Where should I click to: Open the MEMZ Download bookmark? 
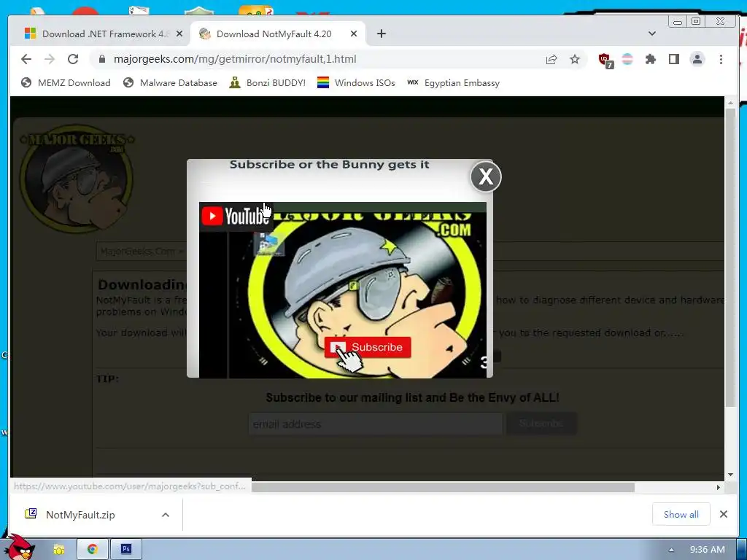[x=66, y=83]
